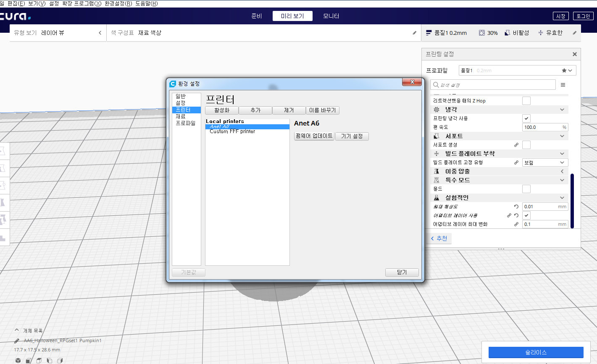Switch to front view cube icon
This screenshot has height=364, width=597.
(29, 360)
